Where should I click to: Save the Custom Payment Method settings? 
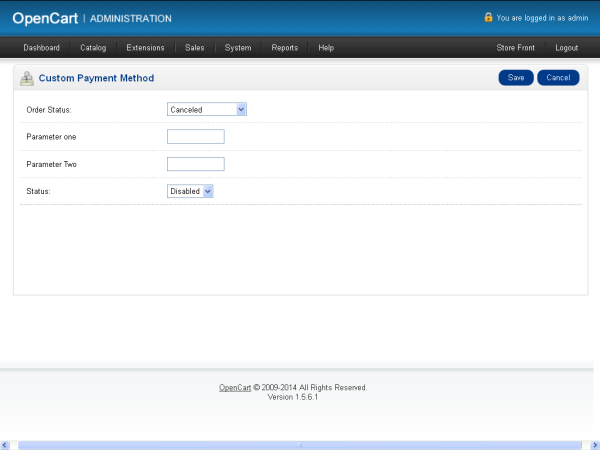[516, 78]
